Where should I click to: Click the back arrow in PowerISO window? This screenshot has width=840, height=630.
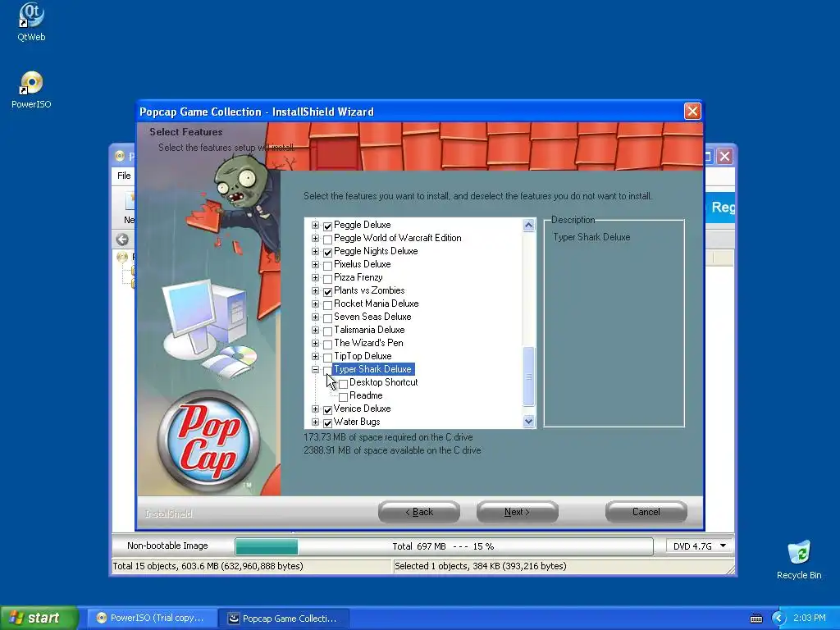pos(122,240)
